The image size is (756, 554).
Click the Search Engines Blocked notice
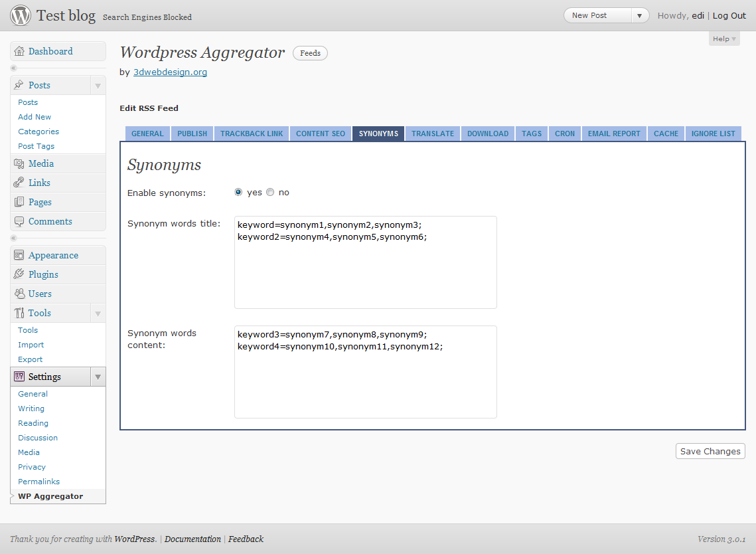point(147,17)
